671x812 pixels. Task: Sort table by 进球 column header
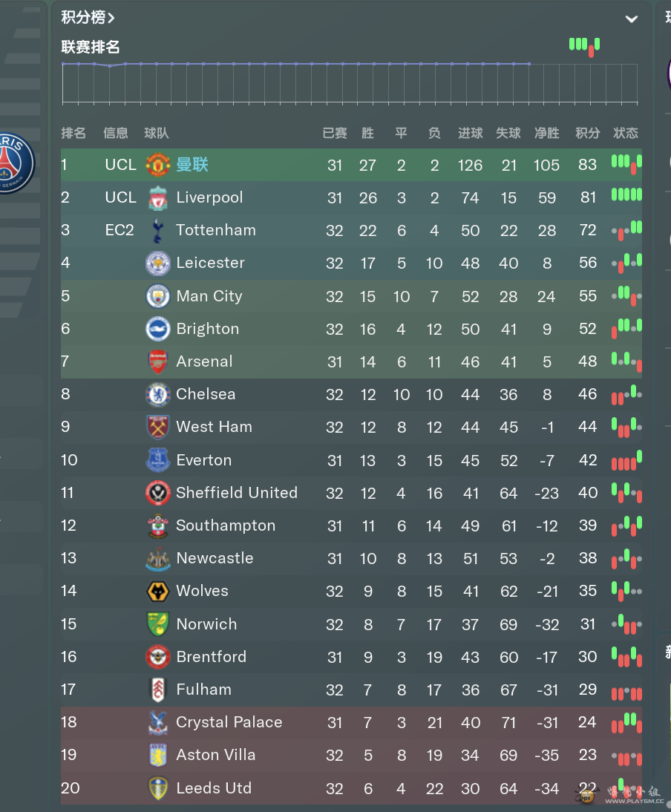[470, 133]
